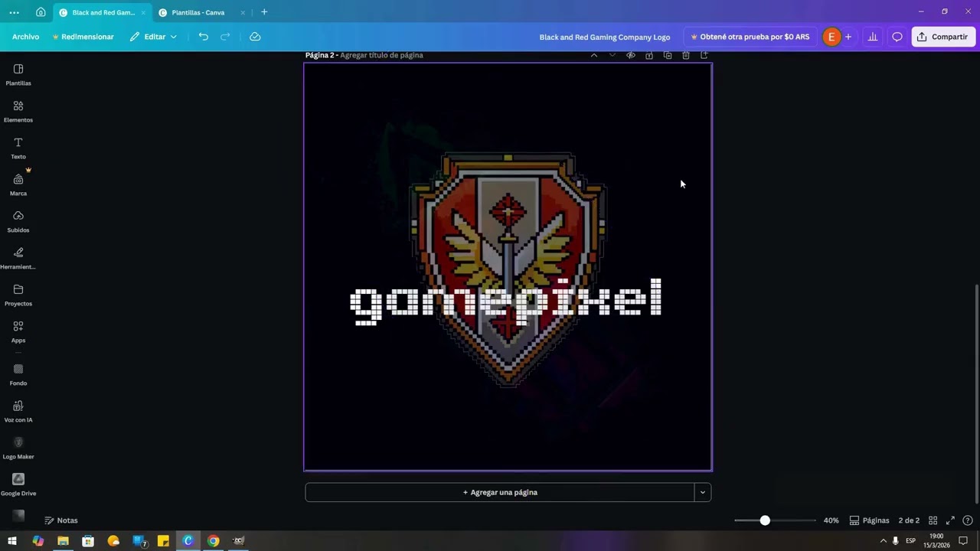The width and height of the screenshot is (980, 551).
Task: Click Agregar una página button
Action: (500, 492)
